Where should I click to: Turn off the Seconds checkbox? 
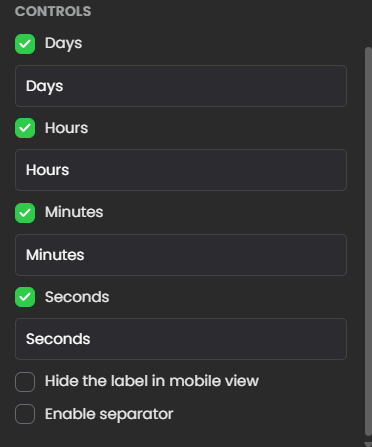[x=25, y=297]
